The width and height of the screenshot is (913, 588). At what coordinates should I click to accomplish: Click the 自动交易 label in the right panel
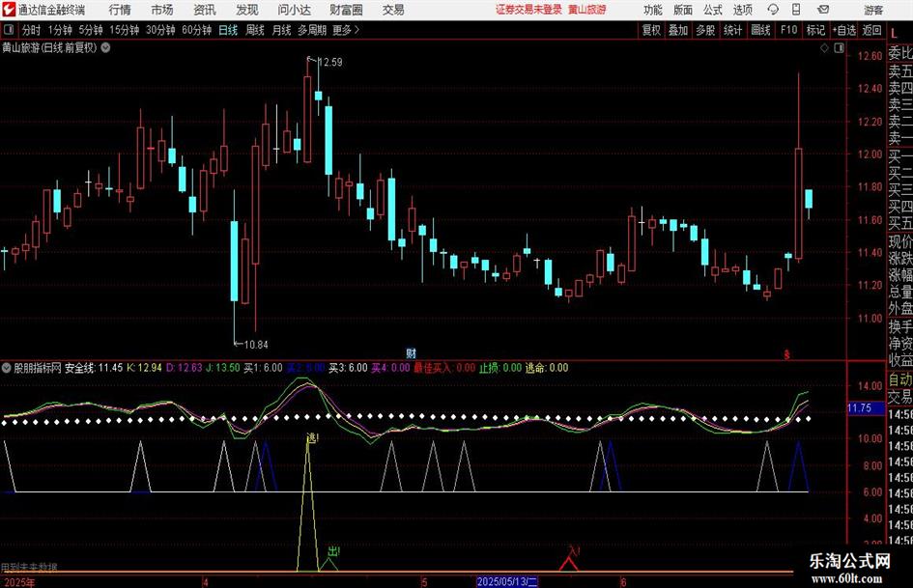(x=900, y=388)
